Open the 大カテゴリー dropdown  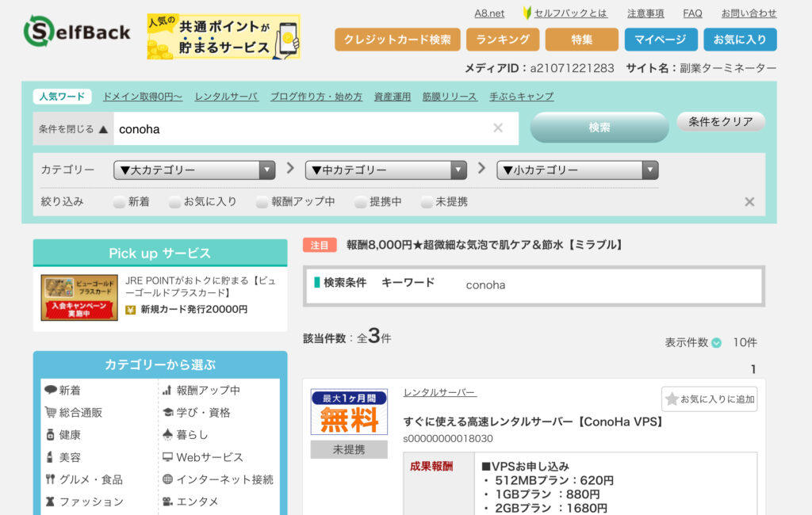point(194,170)
